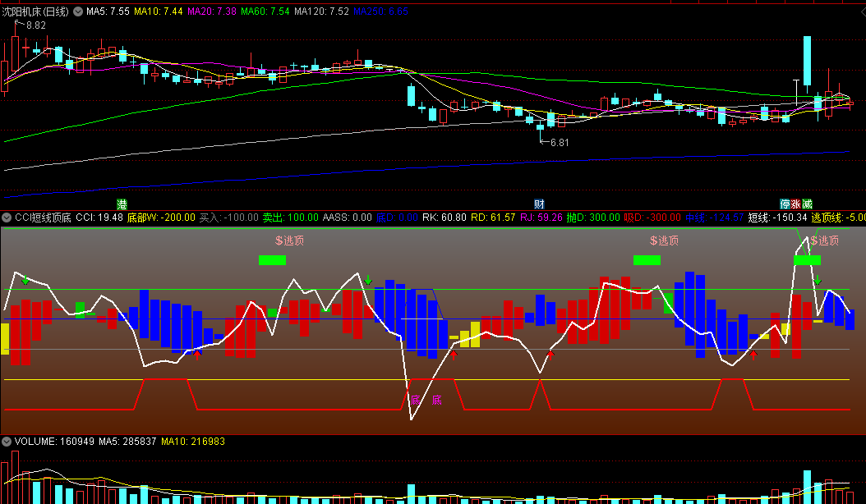The width and height of the screenshot is (866, 504).
Task: Click the CCI: 19.48 value
Action: 99,218
